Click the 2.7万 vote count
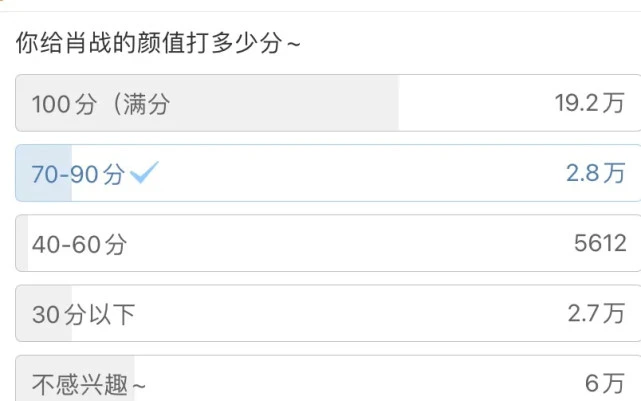Screen dimensions: 641x401 [x=596, y=314]
